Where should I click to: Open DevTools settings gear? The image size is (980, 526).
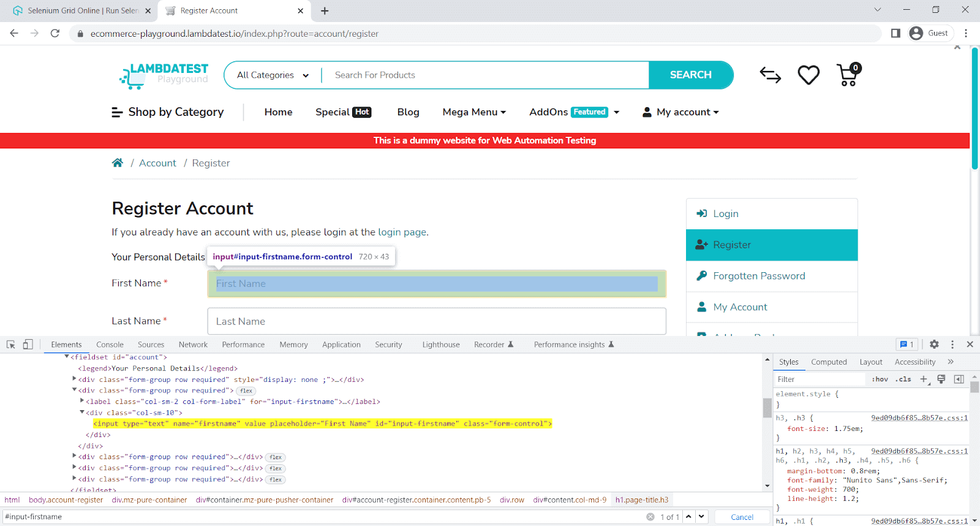[934, 345]
